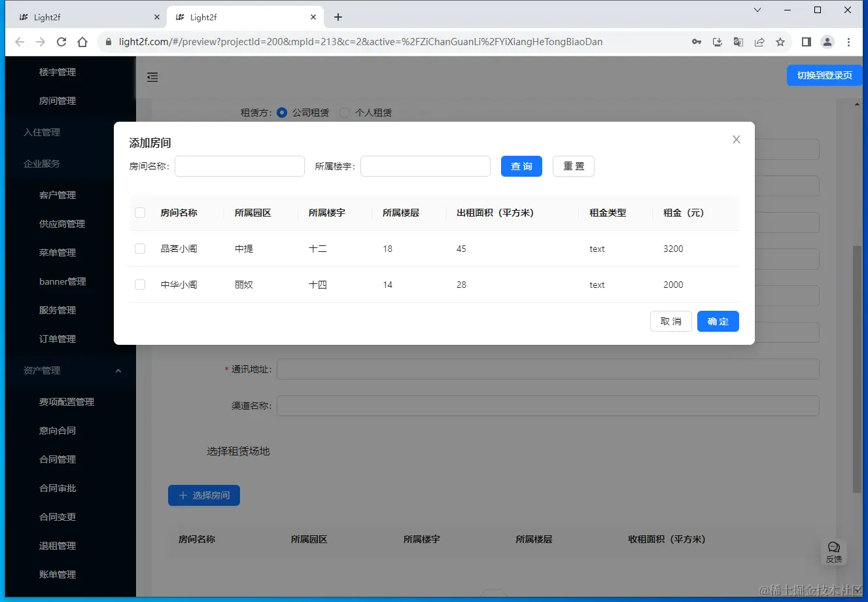Viewport: 868px width, 602px height.
Task: Click the 查询 search button
Action: (x=521, y=166)
